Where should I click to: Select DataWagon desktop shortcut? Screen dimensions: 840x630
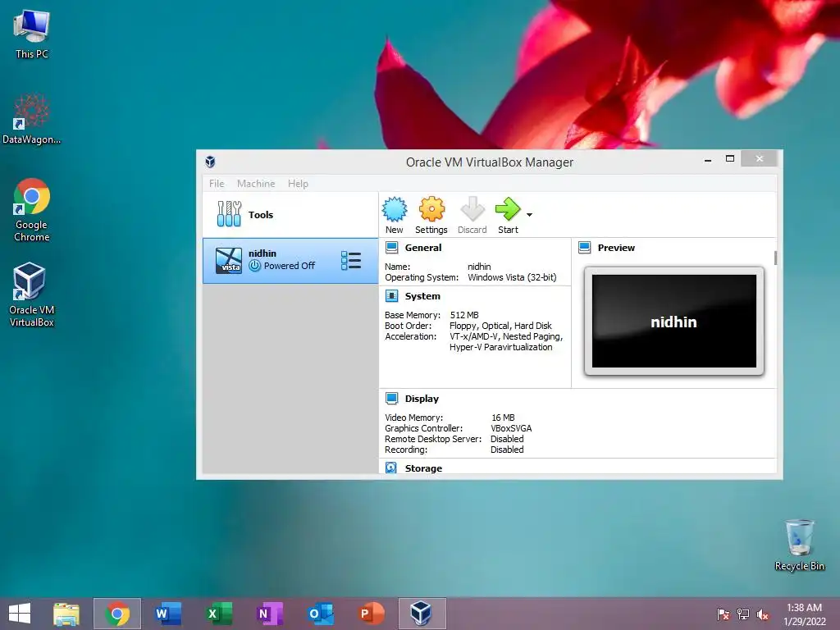click(32, 119)
